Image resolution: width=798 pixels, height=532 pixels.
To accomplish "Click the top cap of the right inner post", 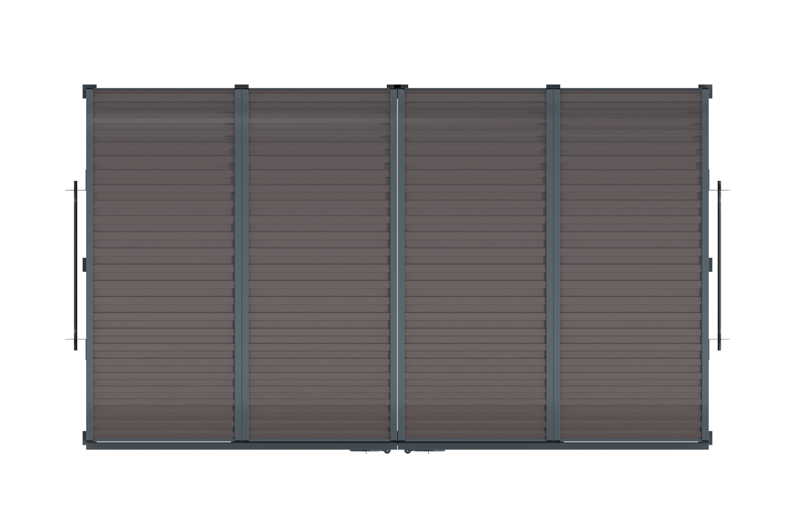I will [553, 87].
